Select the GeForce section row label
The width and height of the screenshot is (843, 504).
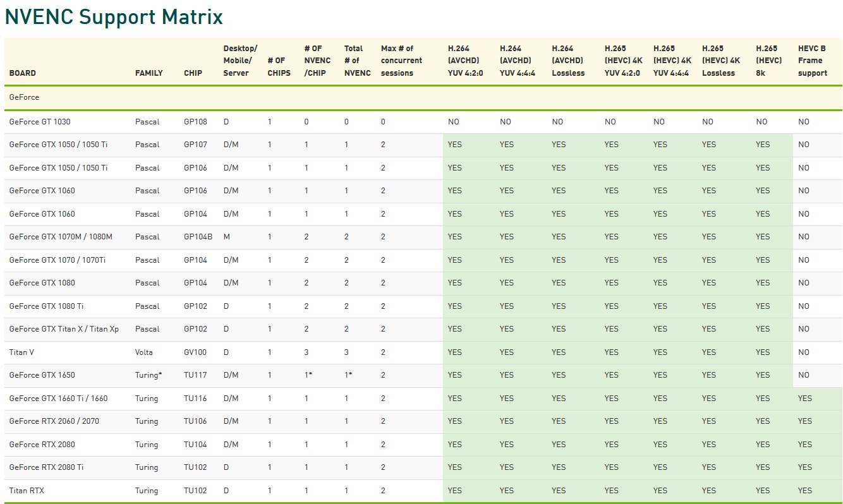coord(24,98)
